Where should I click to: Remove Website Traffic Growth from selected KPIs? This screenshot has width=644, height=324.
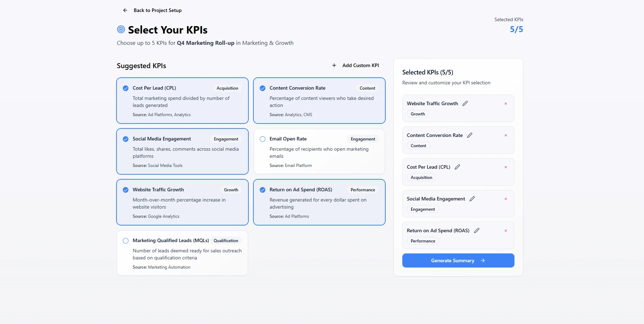(x=506, y=104)
